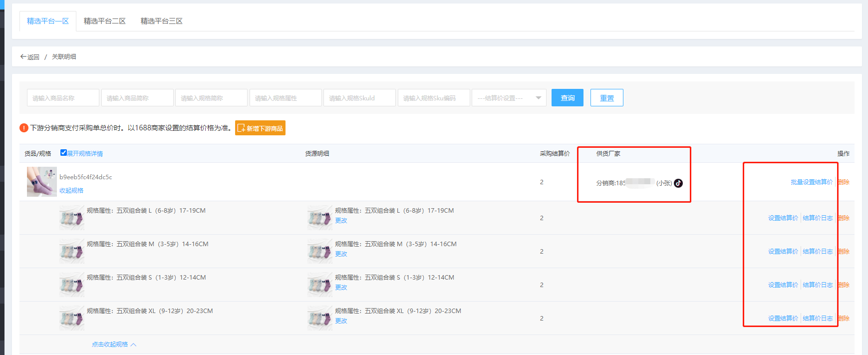Click the back arrow 返回
The image size is (868, 355).
pyautogui.click(x=29, y=57)
